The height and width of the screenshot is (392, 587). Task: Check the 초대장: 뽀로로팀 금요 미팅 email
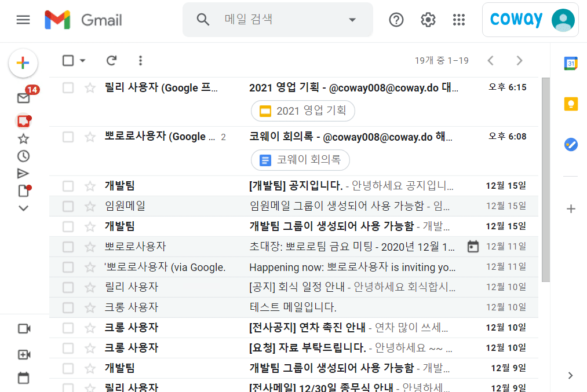click(x=68, y=247)
